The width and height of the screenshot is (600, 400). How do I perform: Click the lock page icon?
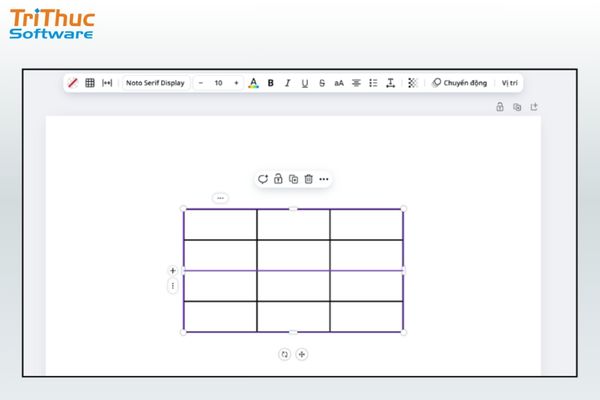(500, 107)
